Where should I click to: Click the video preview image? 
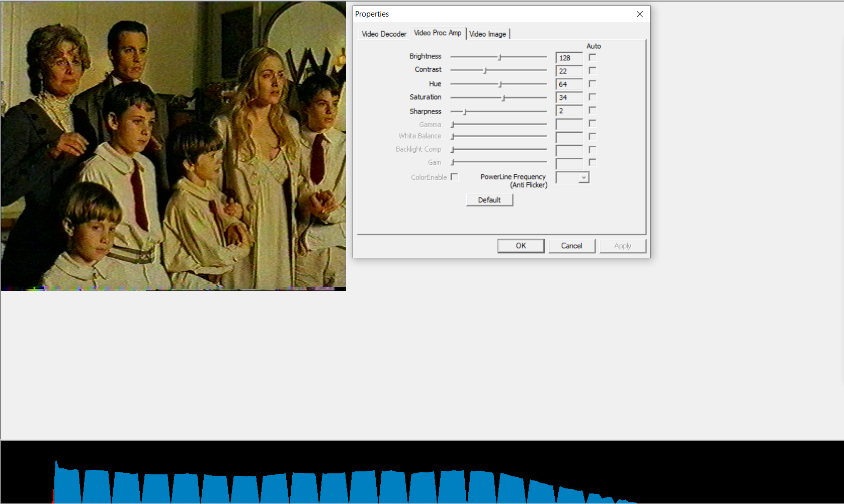pos(174,146)
